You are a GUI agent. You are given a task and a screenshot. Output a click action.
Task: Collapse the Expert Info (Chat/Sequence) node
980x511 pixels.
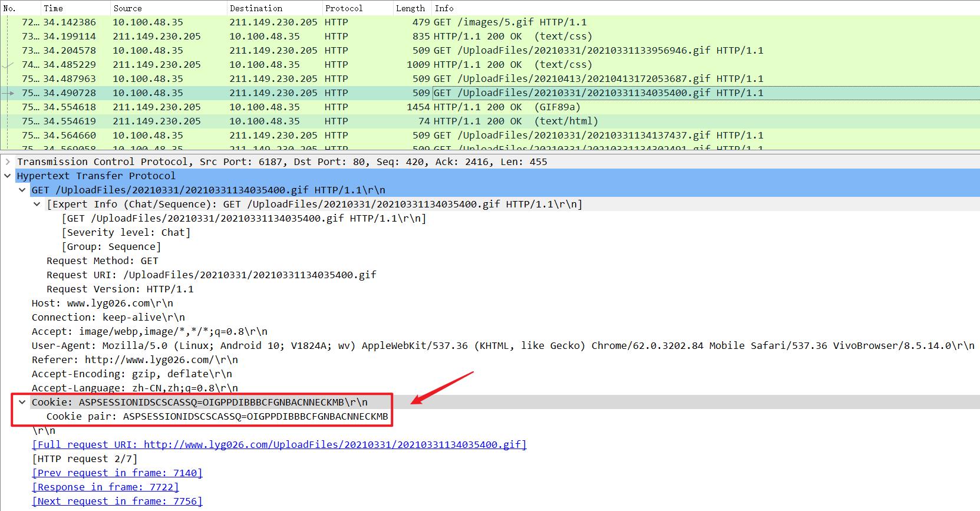[37, 204]
